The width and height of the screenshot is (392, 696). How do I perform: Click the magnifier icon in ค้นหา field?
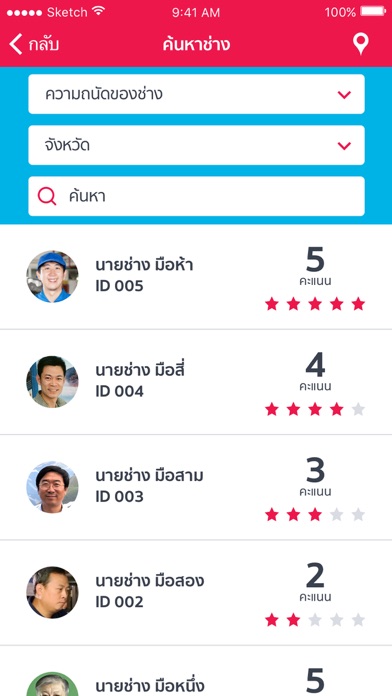point(47,196)
